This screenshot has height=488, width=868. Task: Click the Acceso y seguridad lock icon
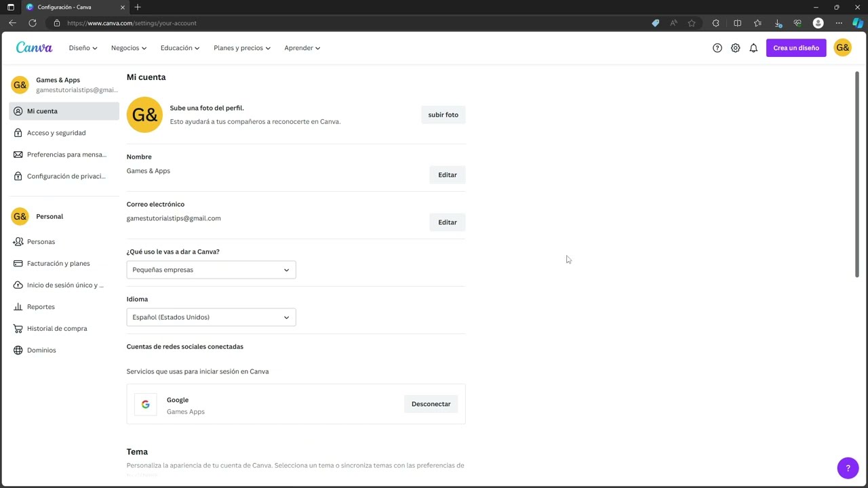[18, 133]
